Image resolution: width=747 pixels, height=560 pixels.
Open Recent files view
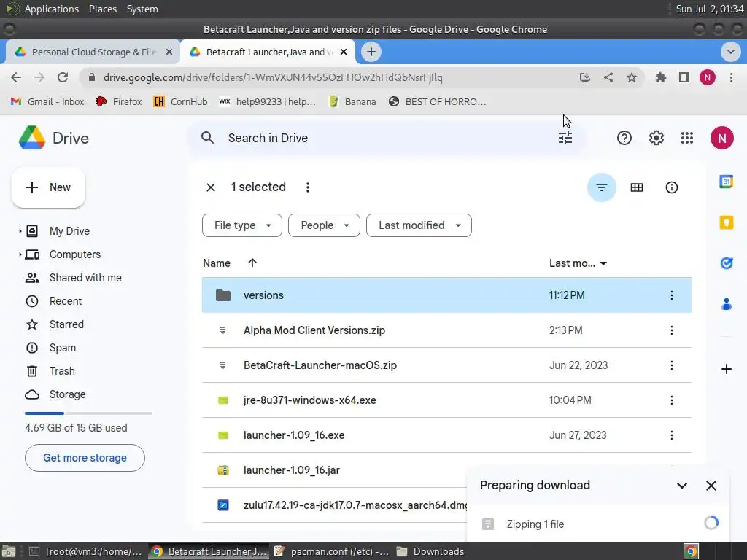click(66, 301)
